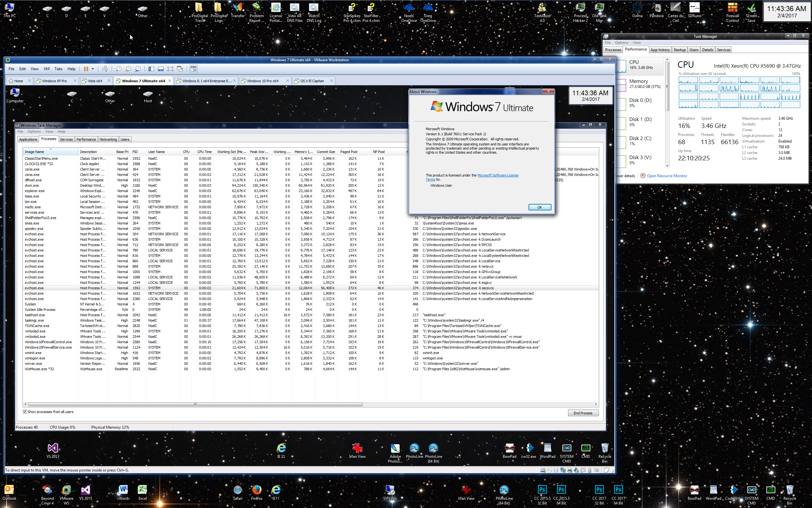Open the VS 2013 icon in guest desktop
This screenshot has height=508, width=812.
tap(53, 451)
